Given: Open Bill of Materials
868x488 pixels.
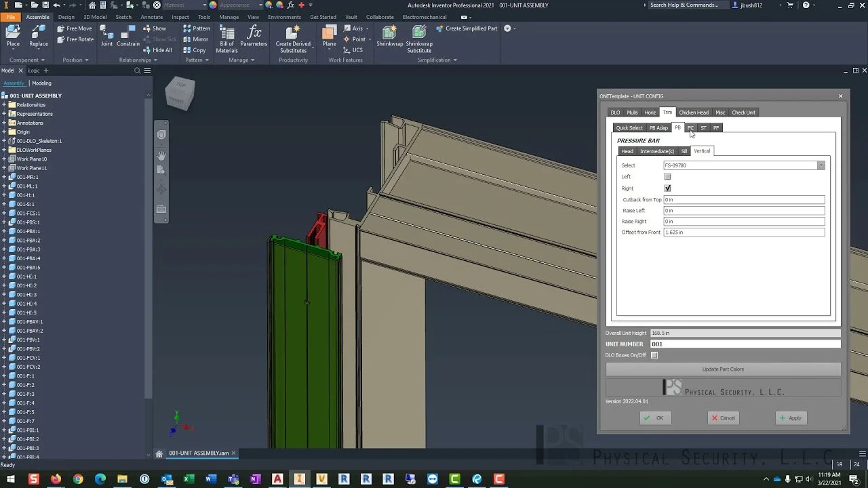Looking at the screenshot, I should [226, 39].
